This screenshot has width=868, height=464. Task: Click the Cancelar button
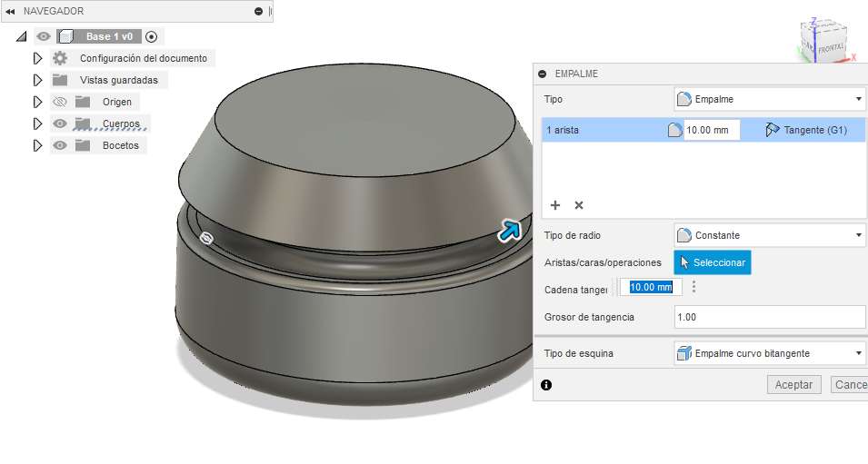[x=849, y=385]
